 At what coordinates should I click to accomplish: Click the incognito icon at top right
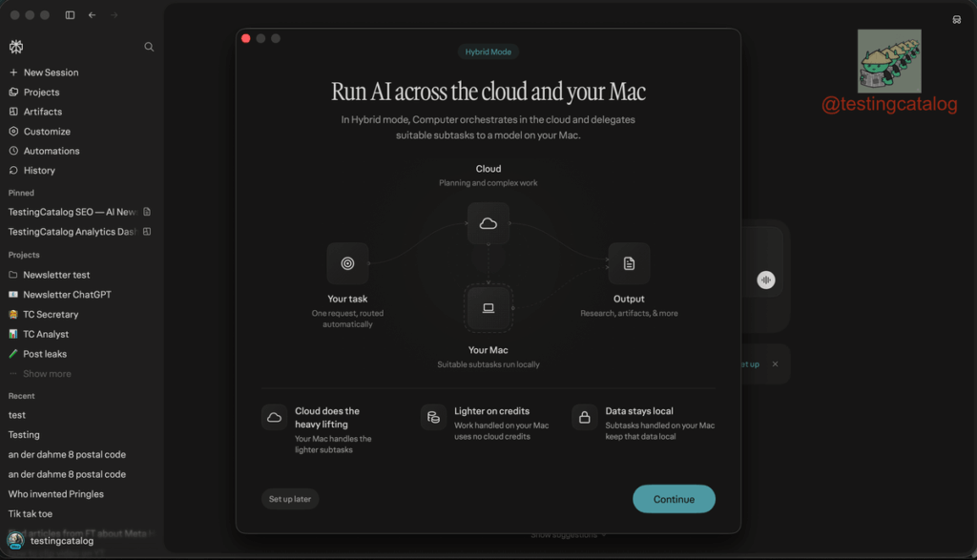click(956, 20)
